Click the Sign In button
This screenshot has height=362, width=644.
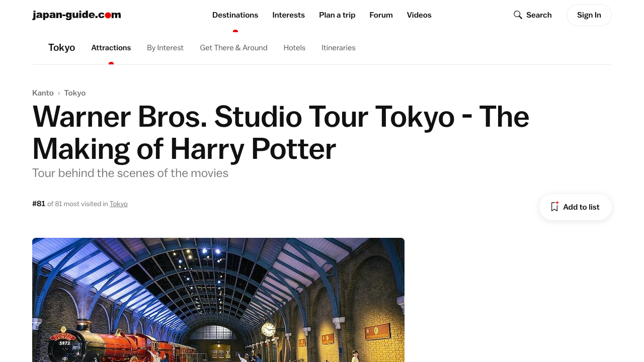(x=589, y=15)
